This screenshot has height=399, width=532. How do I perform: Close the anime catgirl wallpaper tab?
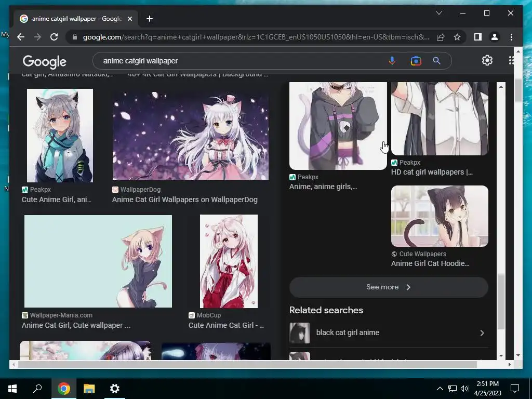pos(129,19)
